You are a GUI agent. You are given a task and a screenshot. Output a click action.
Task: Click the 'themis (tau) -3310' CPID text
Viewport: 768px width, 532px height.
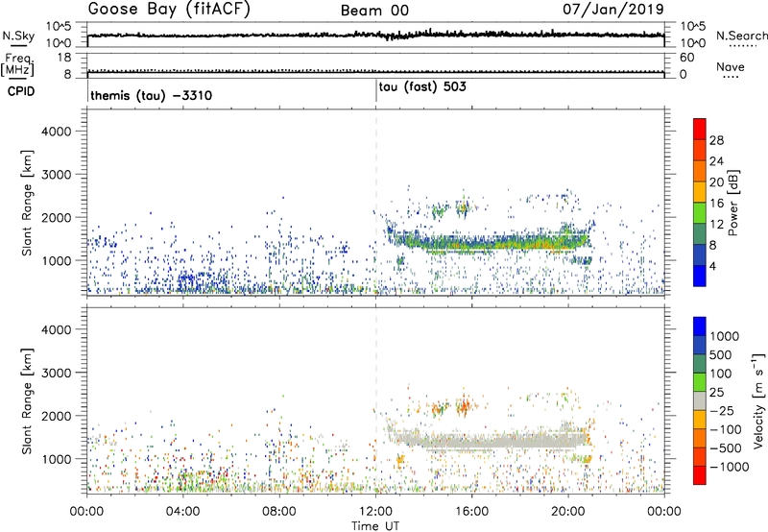152,95
